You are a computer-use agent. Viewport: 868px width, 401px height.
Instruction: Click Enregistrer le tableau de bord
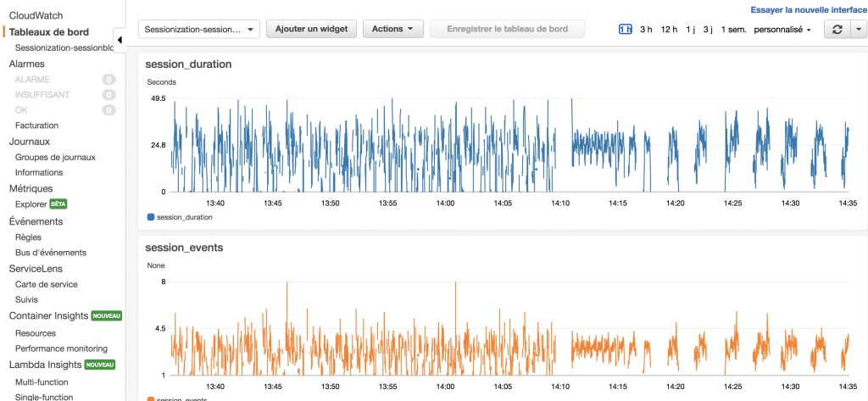[x=507, y=29]
